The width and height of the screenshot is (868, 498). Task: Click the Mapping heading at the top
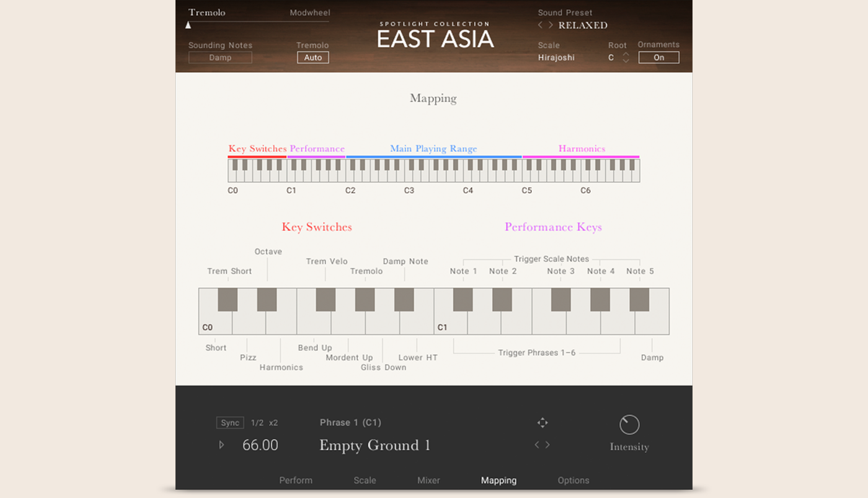433,98
